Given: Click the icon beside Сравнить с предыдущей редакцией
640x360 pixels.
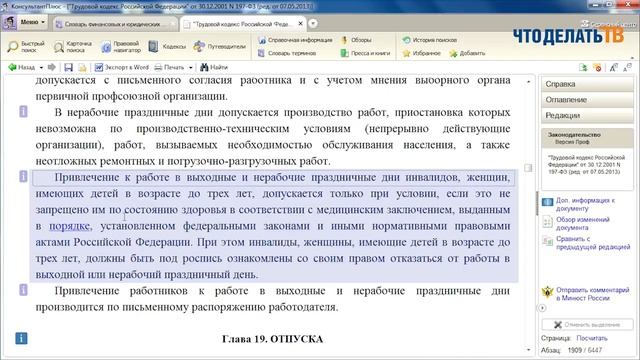Looking at the screenshot, I should pos(547,241).
